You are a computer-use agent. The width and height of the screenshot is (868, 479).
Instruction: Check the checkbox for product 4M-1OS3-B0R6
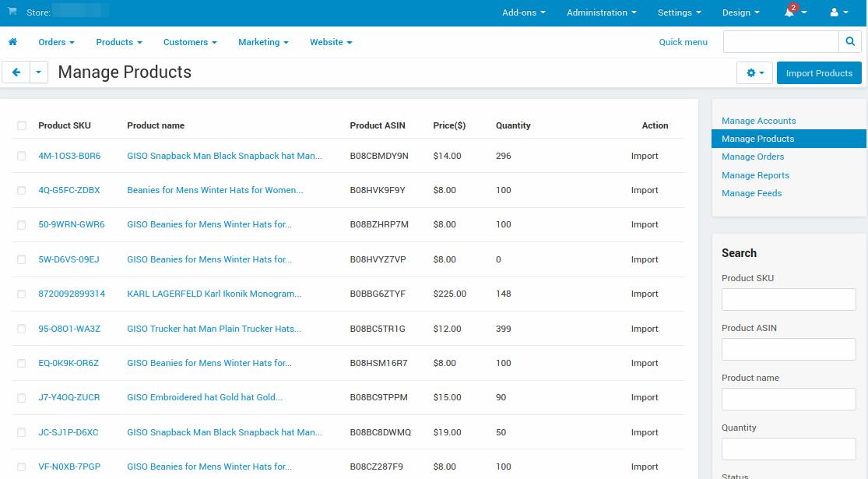tap(22, 156)
